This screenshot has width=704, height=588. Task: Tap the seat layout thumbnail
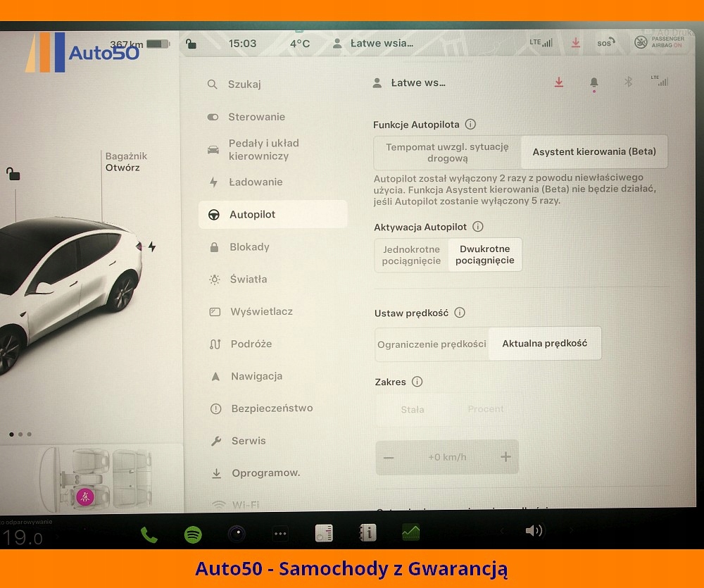[x=96, y=479]
